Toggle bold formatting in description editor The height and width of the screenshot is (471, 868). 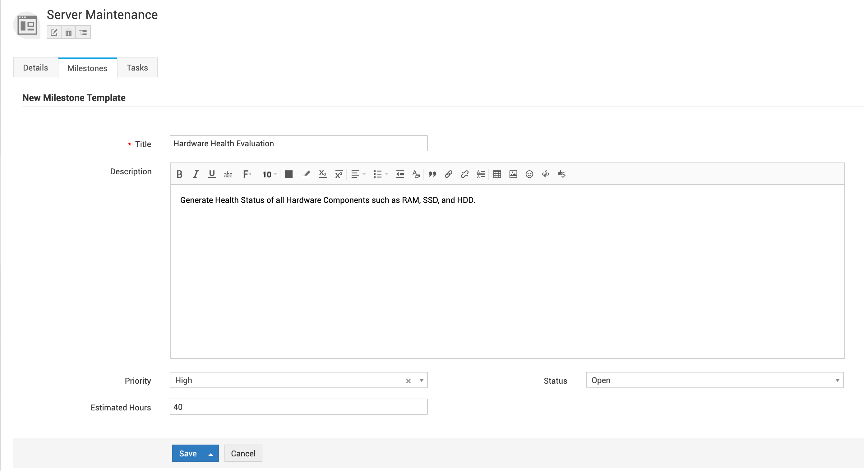coord(180,174)
